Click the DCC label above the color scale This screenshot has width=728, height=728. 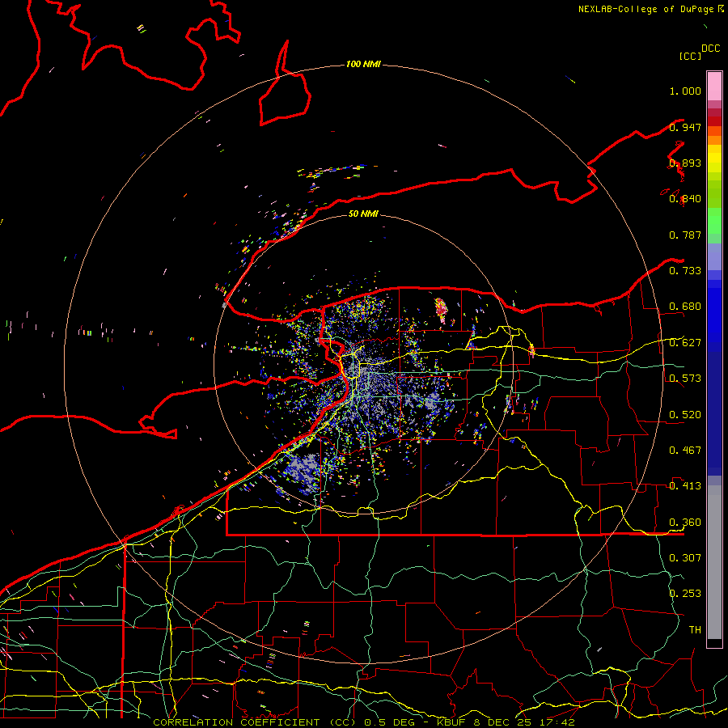[x=711, y=49]
